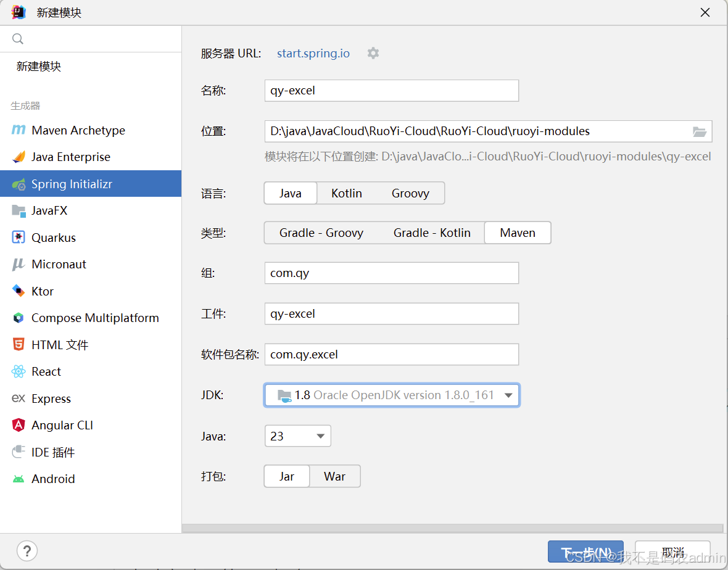Click the IDE plugin plug icon
728x570 pixels.
18,452
